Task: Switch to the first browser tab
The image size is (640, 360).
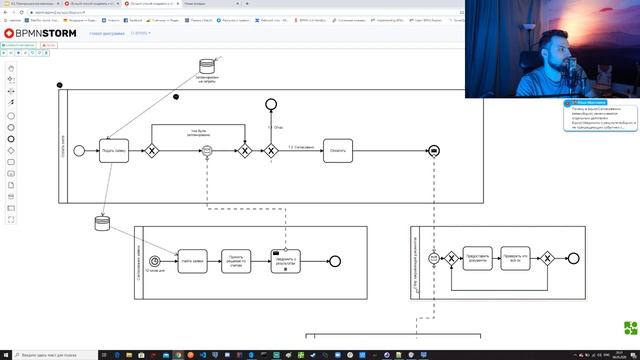Action: pos(32,3)
